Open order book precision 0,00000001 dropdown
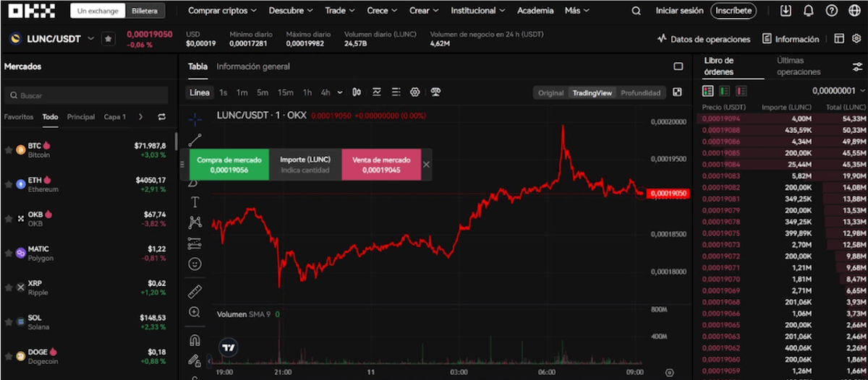Viewport: 868px width, 380px height. pos(837,91)
